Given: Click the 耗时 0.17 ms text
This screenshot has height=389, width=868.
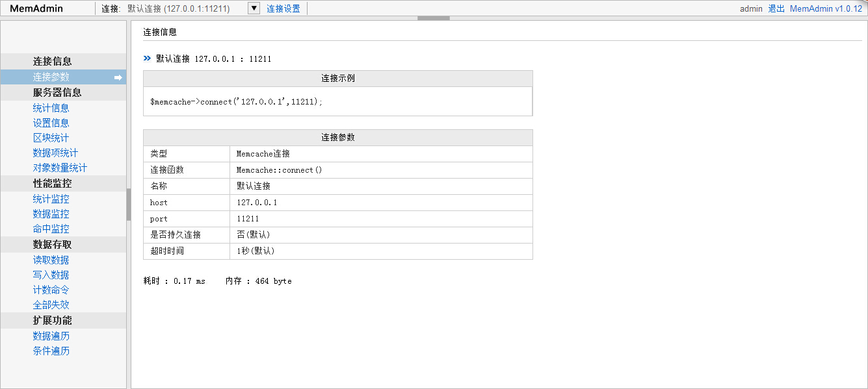Looking at the screenshot, I should pyautogui.click(x=174, y=281).
